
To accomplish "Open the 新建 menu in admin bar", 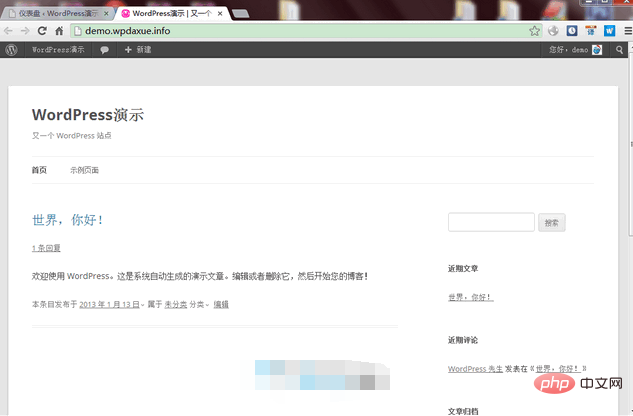I will coord(138,50).
